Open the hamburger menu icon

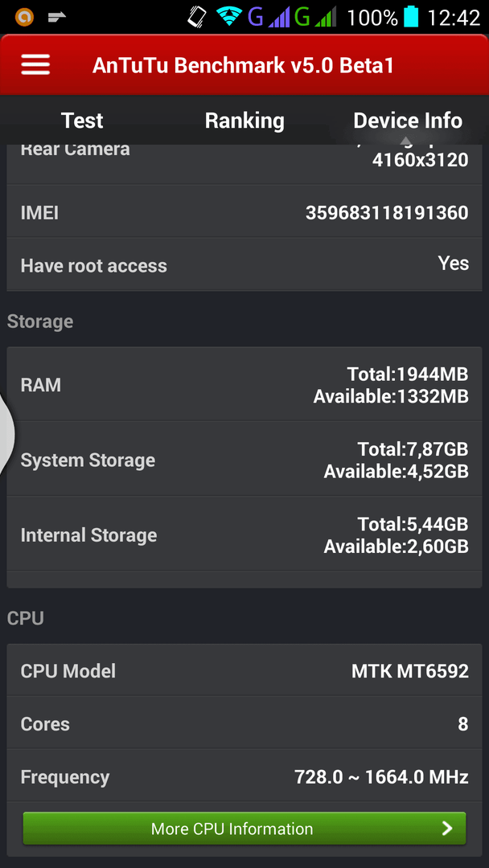click(35, 65)
